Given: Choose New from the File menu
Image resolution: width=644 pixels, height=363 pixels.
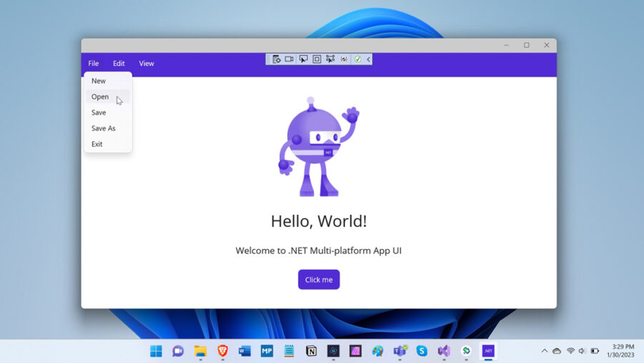Looking at the screenshot, I should (99, 81).
